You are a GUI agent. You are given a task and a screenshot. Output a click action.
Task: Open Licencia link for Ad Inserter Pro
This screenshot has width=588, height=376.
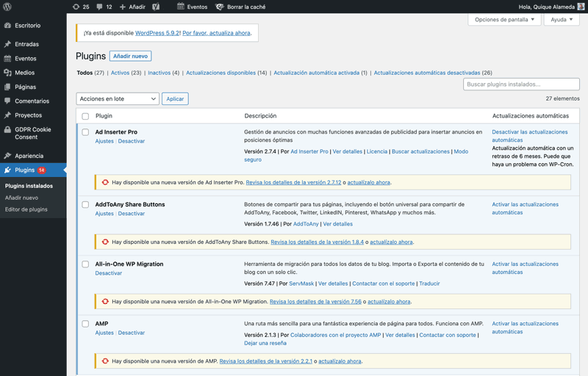[377, 152]
